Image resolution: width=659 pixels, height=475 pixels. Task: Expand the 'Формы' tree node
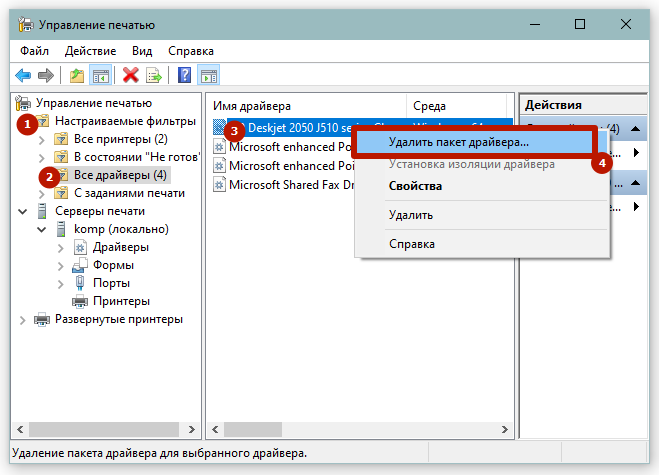pyautogui.click(x=59, y=265)
